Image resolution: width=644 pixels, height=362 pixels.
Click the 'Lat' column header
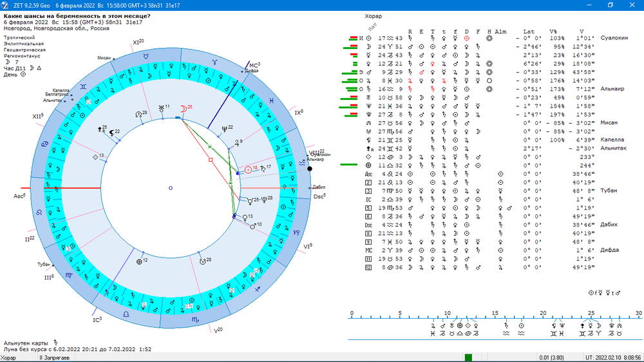click(529, 32)
